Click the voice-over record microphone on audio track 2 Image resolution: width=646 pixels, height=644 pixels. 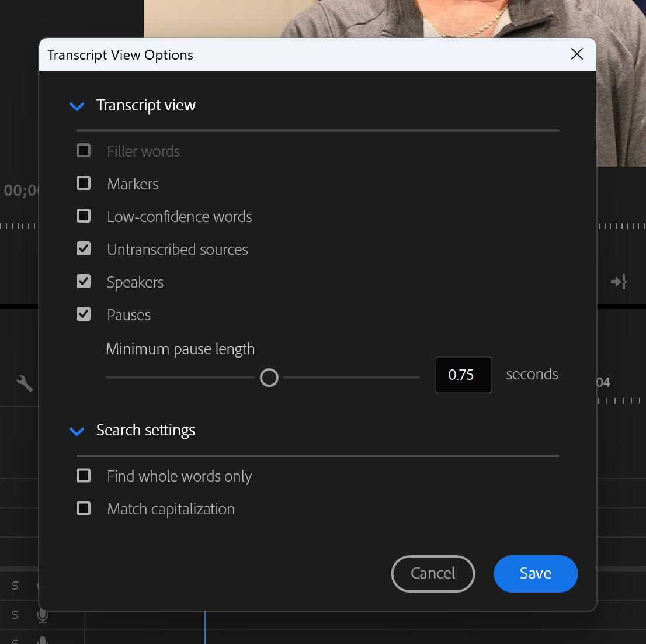(x=42, y=615)
